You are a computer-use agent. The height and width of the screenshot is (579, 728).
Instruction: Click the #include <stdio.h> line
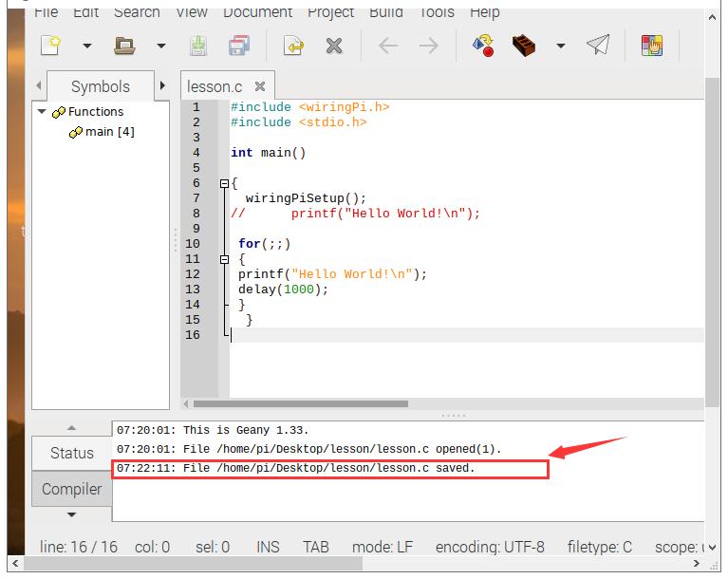click(x=299, y=122)
